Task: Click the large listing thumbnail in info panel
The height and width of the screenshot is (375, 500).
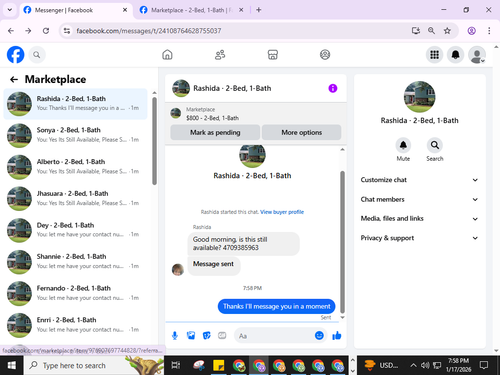Action: [419, 97]
